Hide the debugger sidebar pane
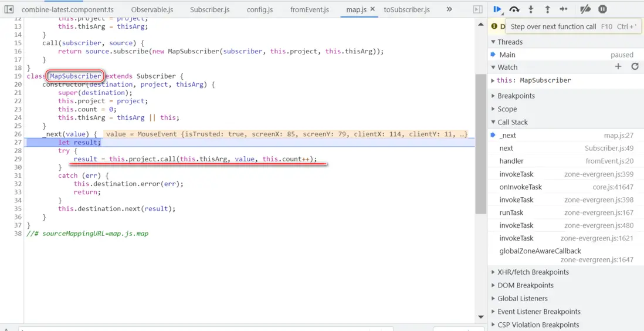The height and width of the screenshot is (331, 644). click(478, 9)
